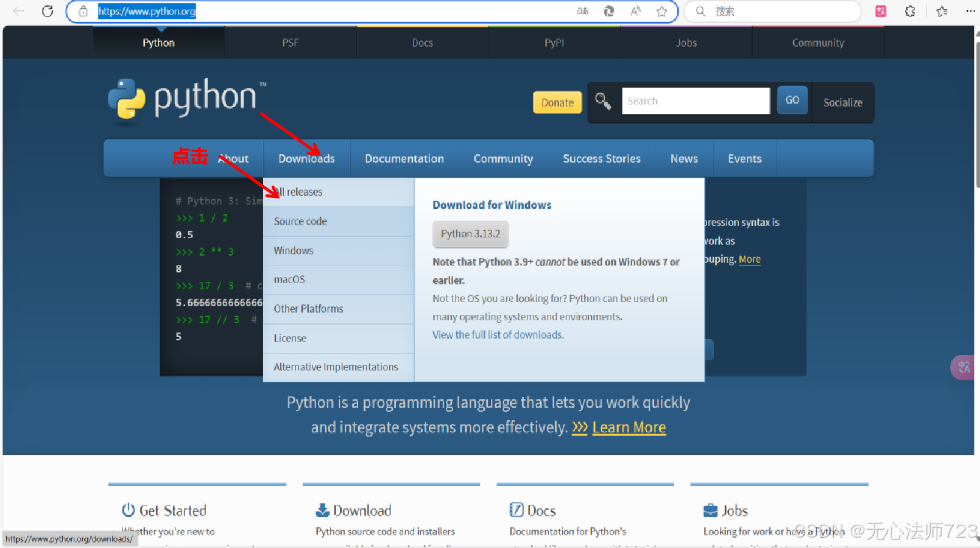
Task: Click the Donate button
Action: coord(556,102)
